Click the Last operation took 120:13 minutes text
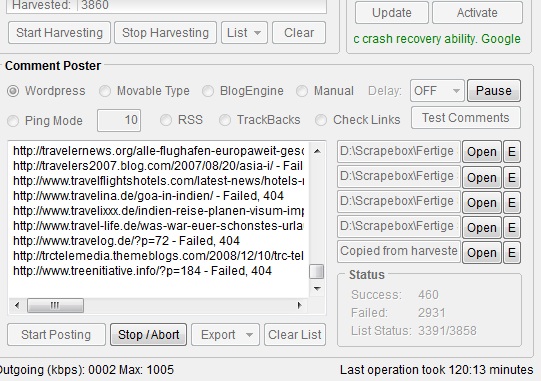This screenshot has width=541, height=381. (x=436, y=370)
